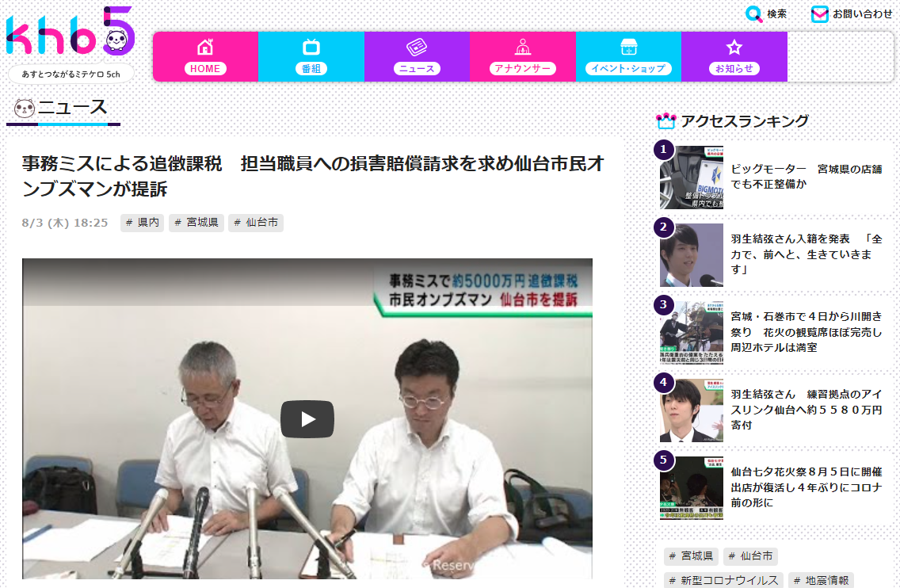Select the # 宮城県 tag under article title
This screenshot has height=588, width=900.
[x=196, y=223]
